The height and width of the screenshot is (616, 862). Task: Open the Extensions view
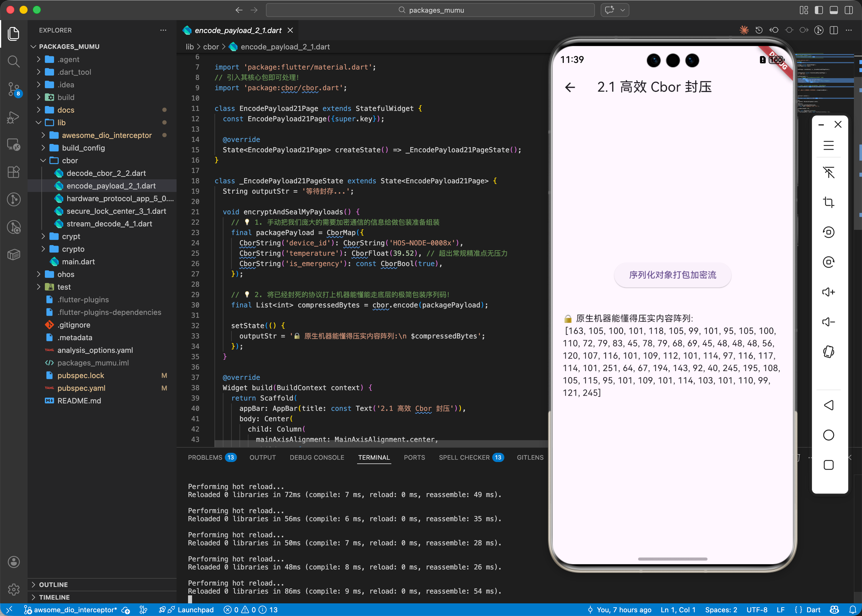(x=14, y=172)
